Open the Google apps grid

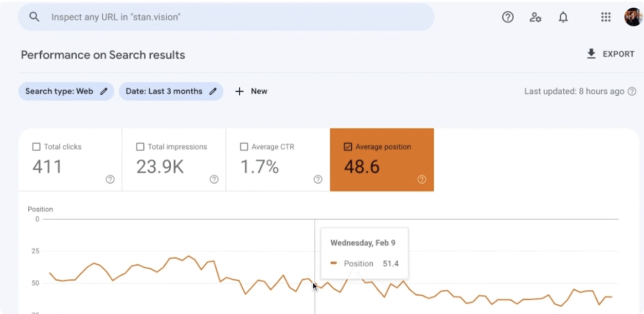(x=606, y=17)
